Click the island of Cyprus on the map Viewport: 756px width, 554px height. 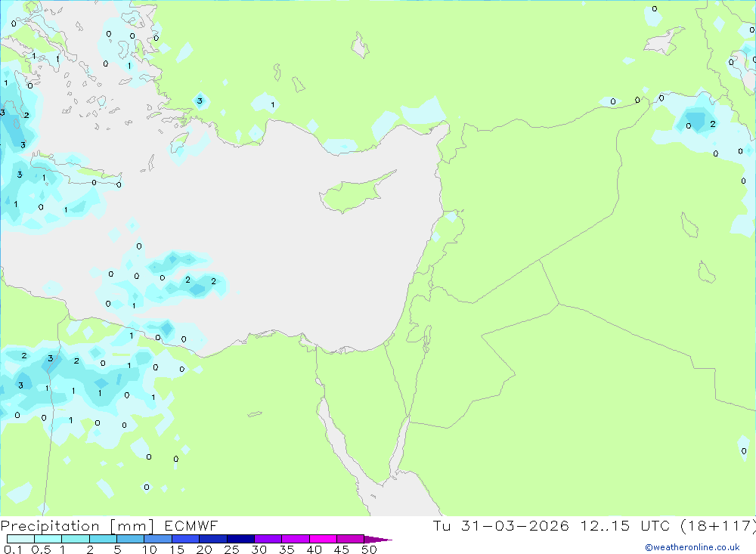pyautogui.click(x=355, y=193)
